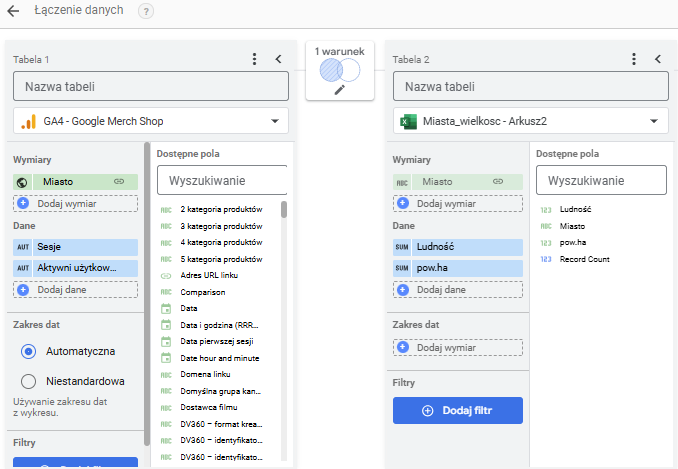
Task: Open the help question mark icon
Action: click(146, 11)
